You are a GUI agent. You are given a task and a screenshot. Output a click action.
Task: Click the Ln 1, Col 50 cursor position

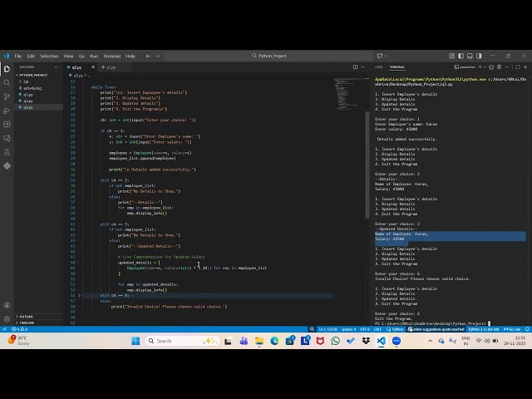click(328, 329)
